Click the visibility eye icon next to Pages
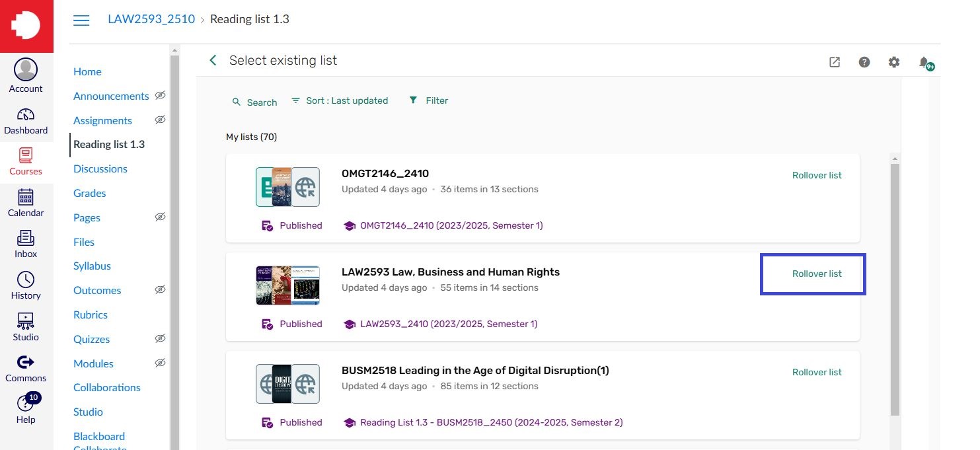The image size is (980, 450). click(160, 217)
